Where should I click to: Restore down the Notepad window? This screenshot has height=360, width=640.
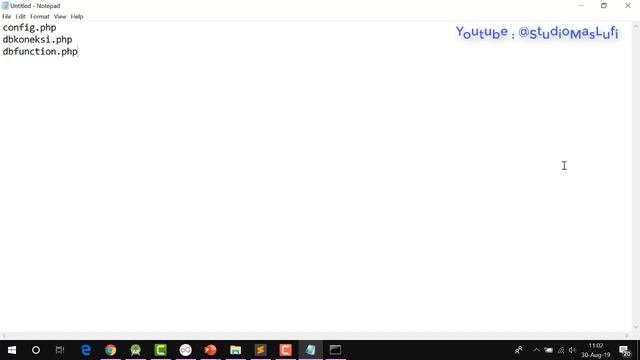[604, 6]
